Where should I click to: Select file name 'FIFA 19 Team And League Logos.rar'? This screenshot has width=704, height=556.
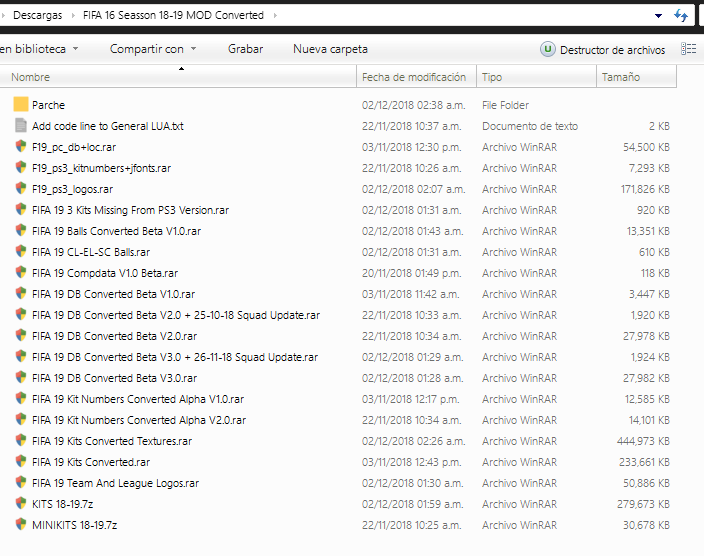click(x=115, y=483)
